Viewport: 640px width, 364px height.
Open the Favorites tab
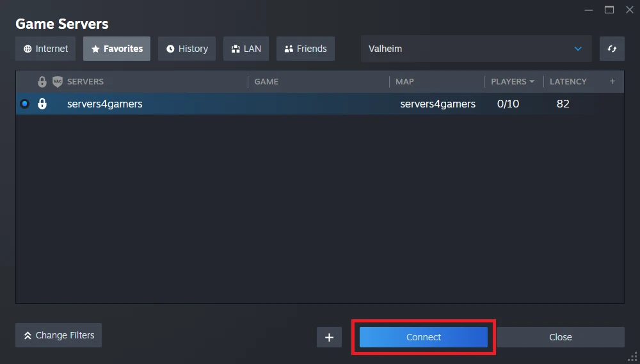[116, 49]
